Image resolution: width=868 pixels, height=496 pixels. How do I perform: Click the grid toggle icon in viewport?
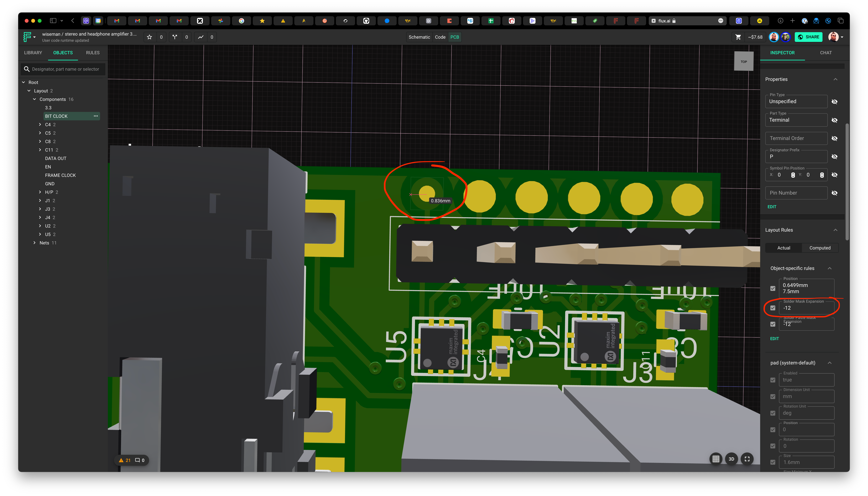coord(716,459)
